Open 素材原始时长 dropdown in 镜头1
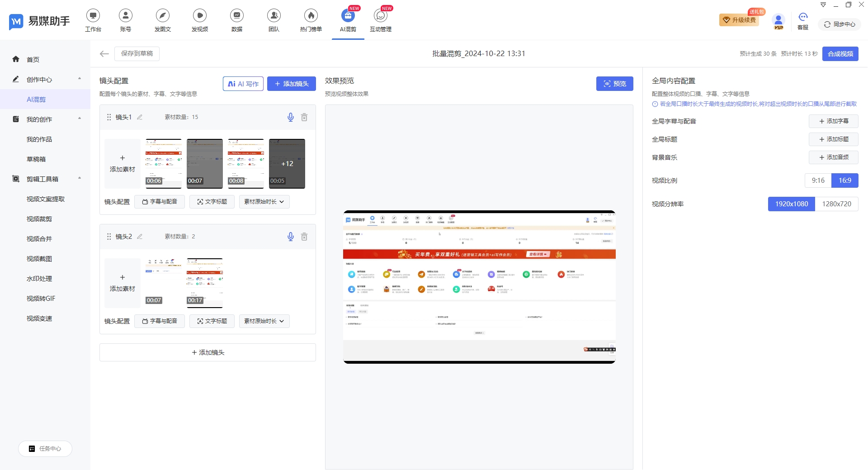Screen dimensions: 868x470 [x=264, y=202]
